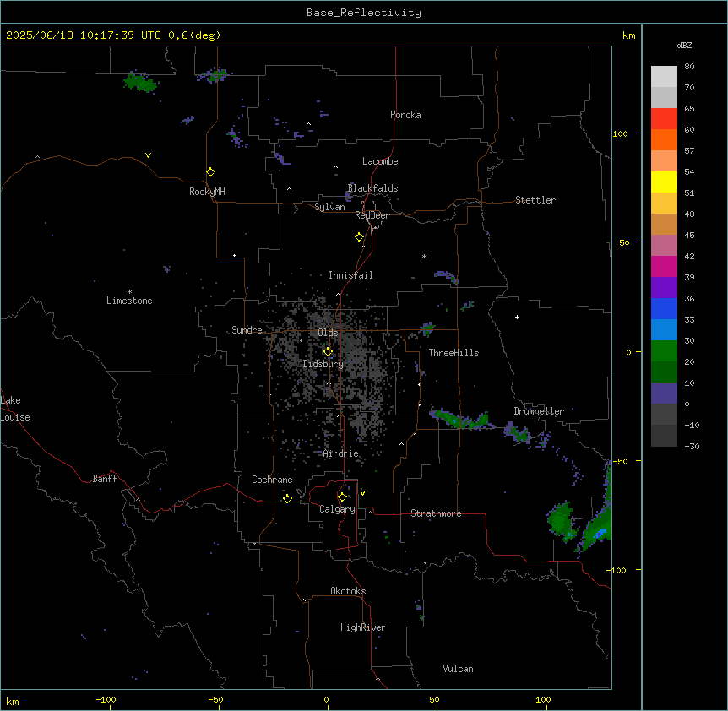Click the yellow marker near Didsbury
Image resolution: width=728 pixels, height=711 pixels.
[x=328, y=352]
